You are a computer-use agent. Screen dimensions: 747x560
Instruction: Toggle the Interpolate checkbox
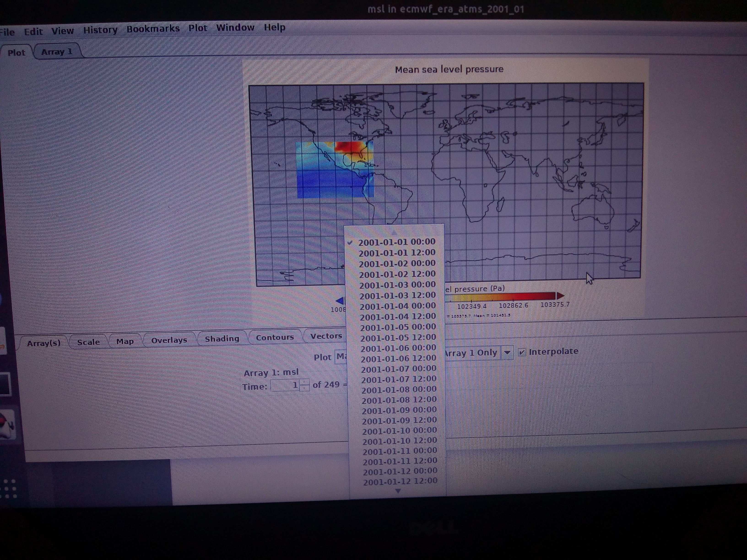522,352
